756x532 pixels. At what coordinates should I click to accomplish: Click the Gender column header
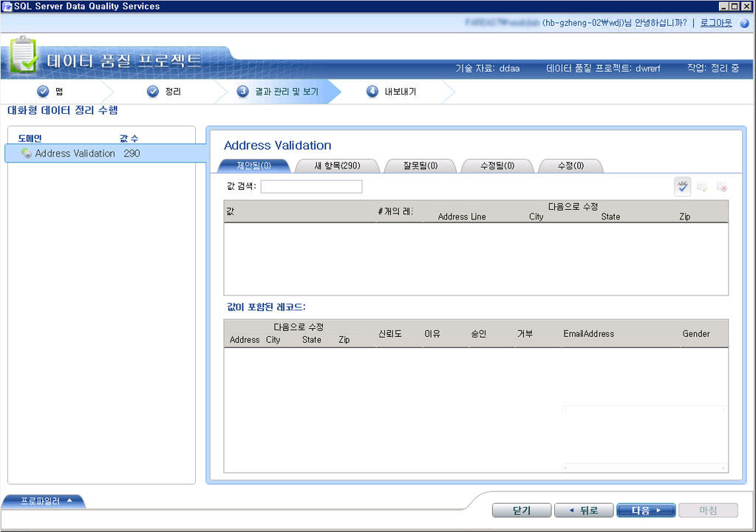(x=695, y=333)
